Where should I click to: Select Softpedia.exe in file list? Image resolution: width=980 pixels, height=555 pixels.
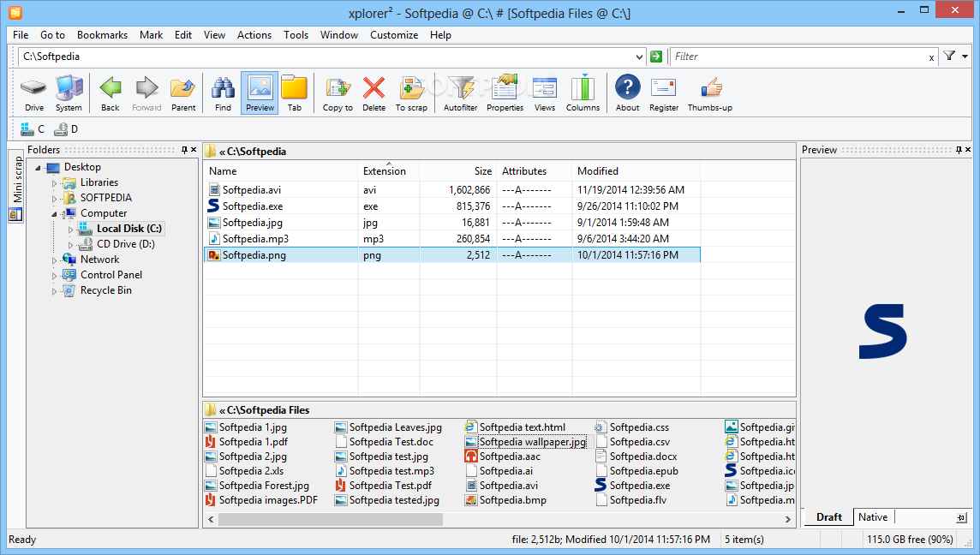click(253, 206)
